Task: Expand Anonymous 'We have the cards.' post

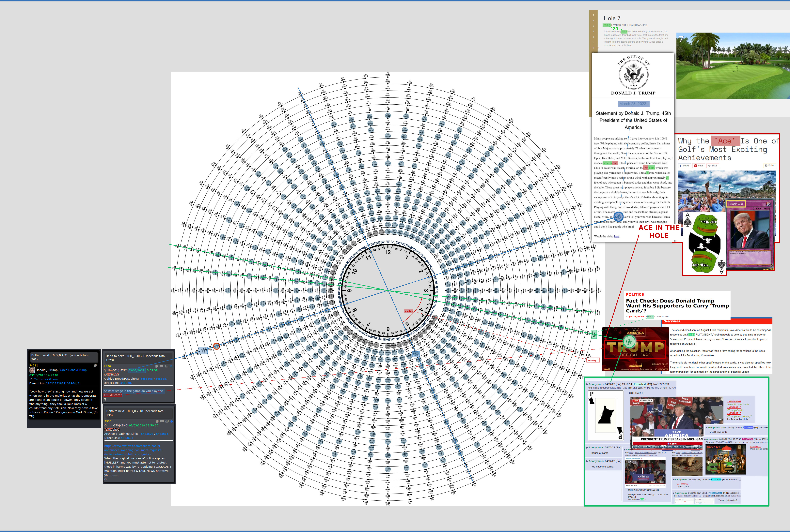Action: [x=588, y=461]
